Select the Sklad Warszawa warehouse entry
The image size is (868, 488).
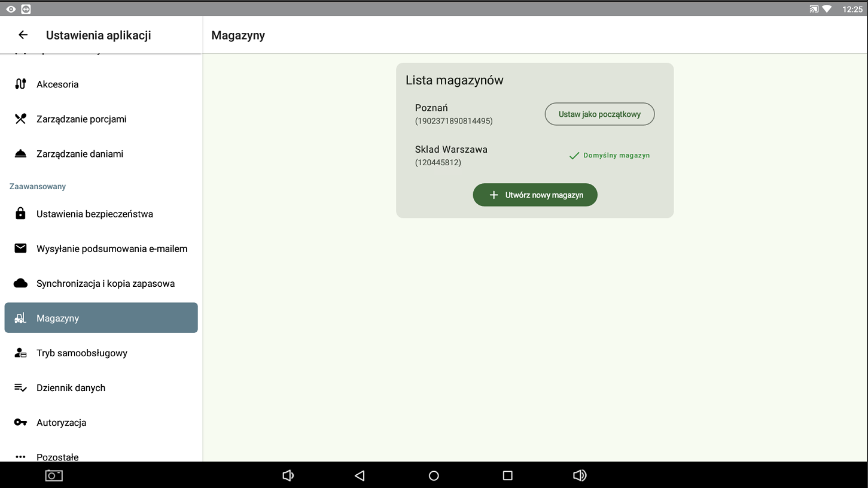tap(451, 155)
